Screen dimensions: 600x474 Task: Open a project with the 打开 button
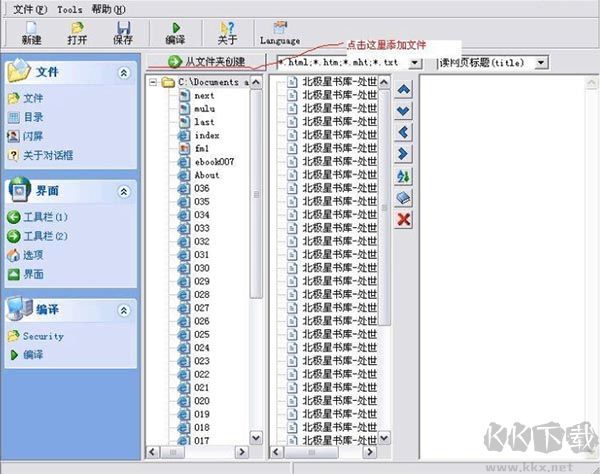77,32
